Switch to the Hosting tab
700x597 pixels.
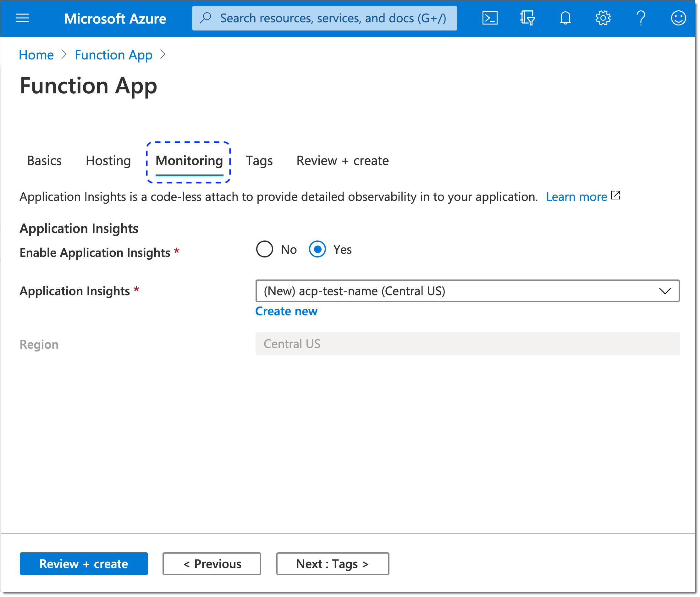[x=108, y=160]
